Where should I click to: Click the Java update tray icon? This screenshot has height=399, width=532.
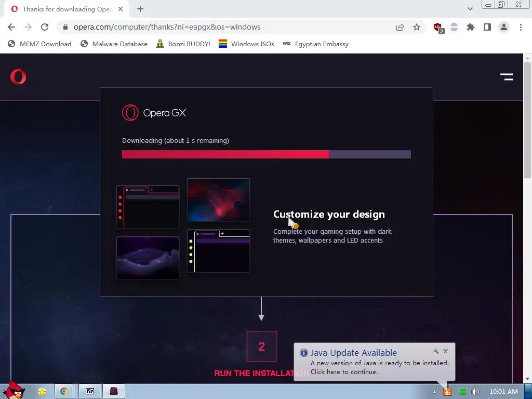447,392
